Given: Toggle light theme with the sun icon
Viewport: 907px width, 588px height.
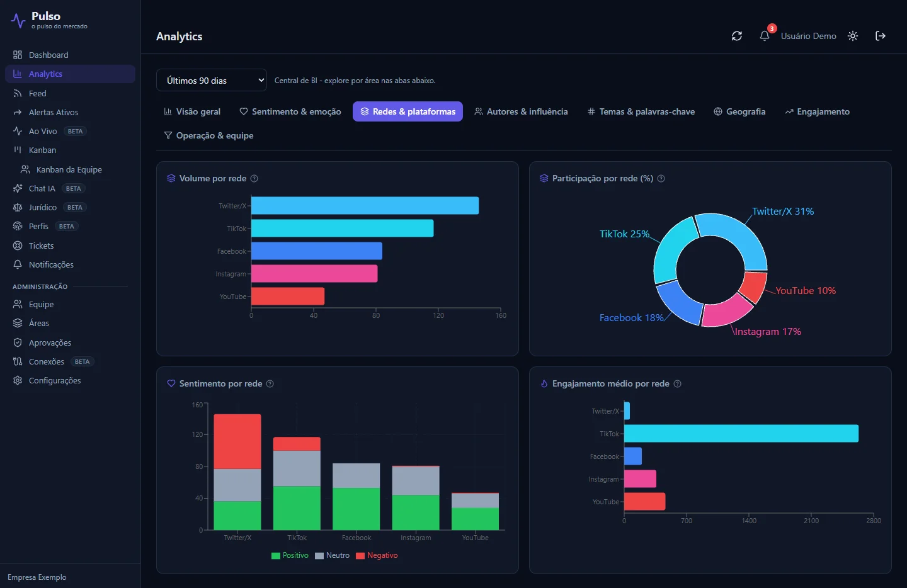Looking at the screenshot, I should pos(853,36).
